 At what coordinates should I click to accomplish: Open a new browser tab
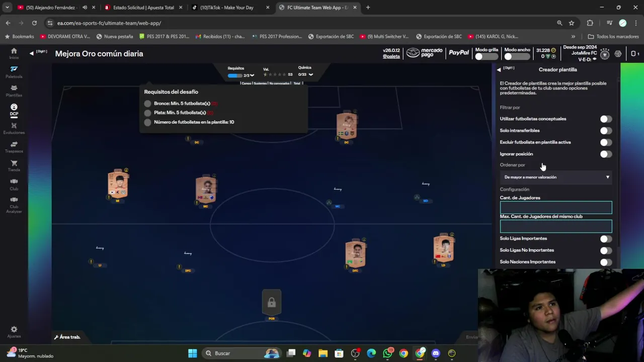click(368, 8)
